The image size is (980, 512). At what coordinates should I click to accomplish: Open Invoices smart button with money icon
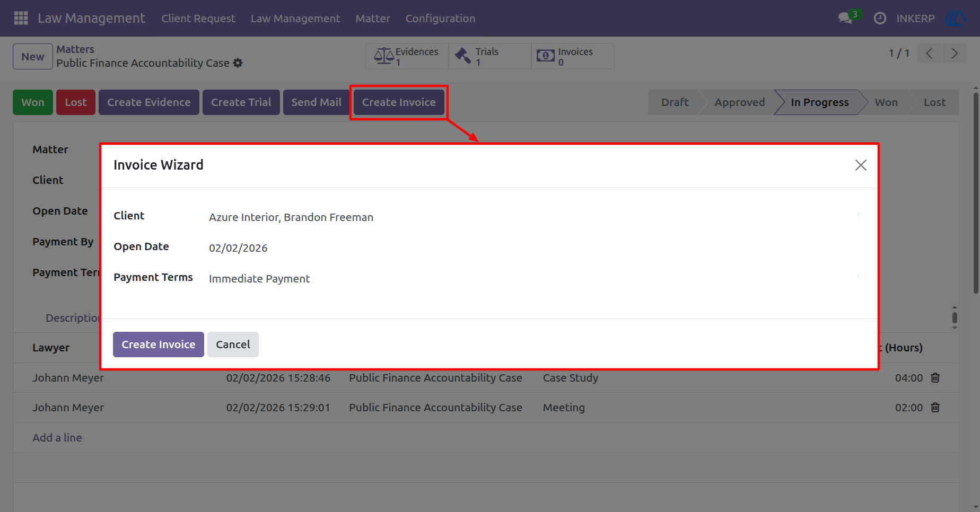[573, 56]
